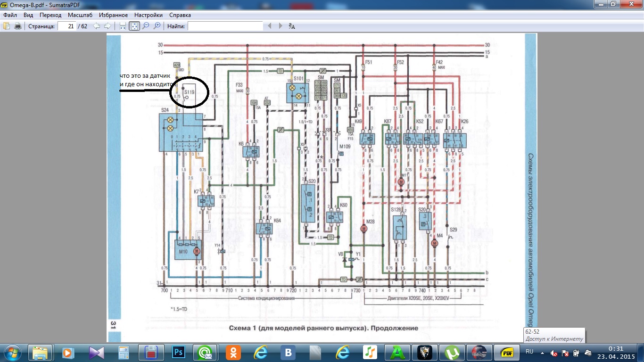Open the Файл menu
This screenshot has height=362, width=644.
pyautogui.click(x=10, y=15)
